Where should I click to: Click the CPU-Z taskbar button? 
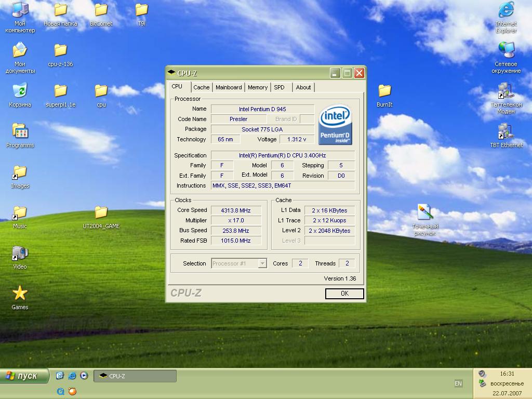135,376
